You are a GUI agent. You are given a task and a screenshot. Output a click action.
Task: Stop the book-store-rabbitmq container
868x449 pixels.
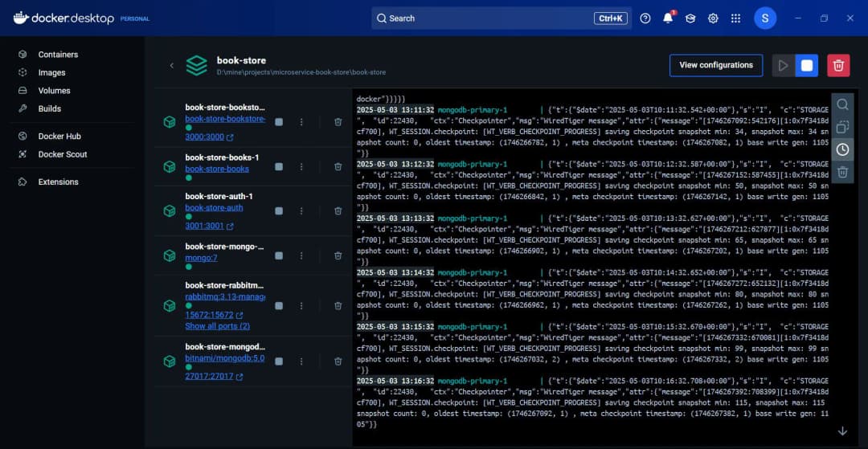[x=279, y=306]
